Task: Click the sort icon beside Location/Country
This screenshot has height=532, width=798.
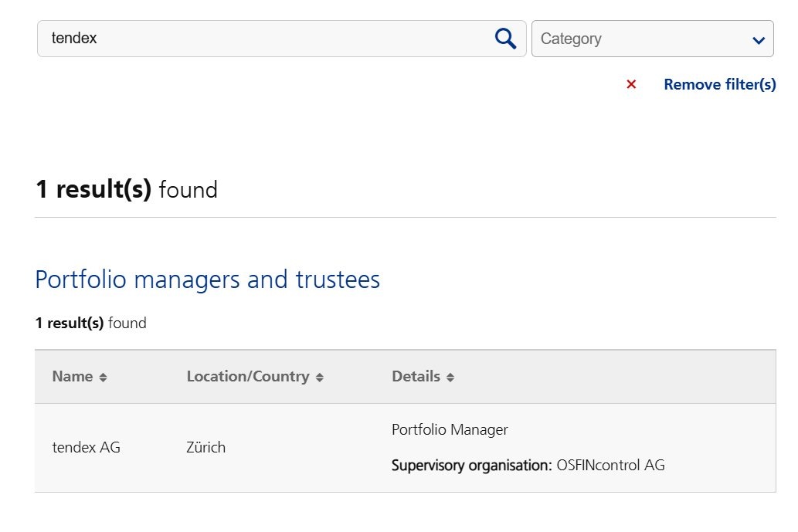Action: [x=319, y=377]
